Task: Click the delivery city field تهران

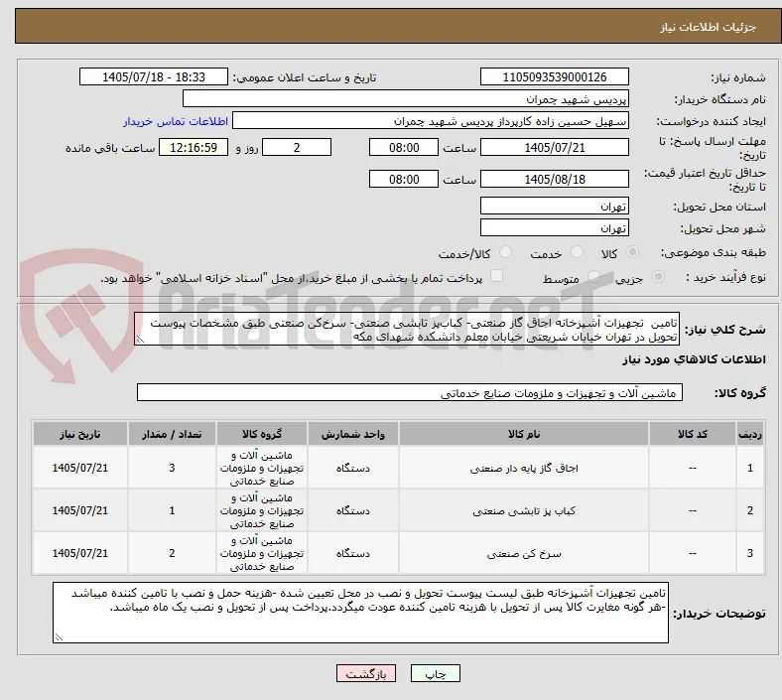Action: [x=555, y=228]
